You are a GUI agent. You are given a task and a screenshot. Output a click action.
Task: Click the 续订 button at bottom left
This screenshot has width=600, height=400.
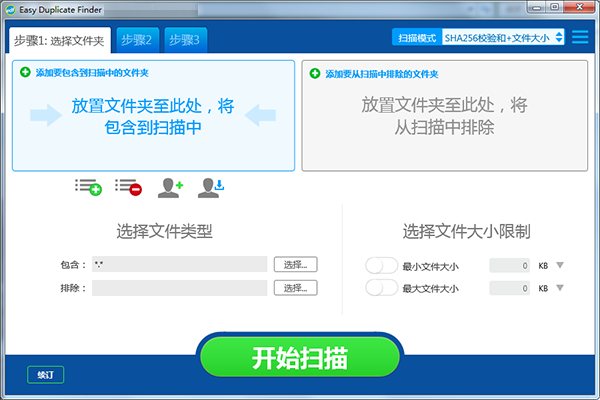(x=46, y=375)
